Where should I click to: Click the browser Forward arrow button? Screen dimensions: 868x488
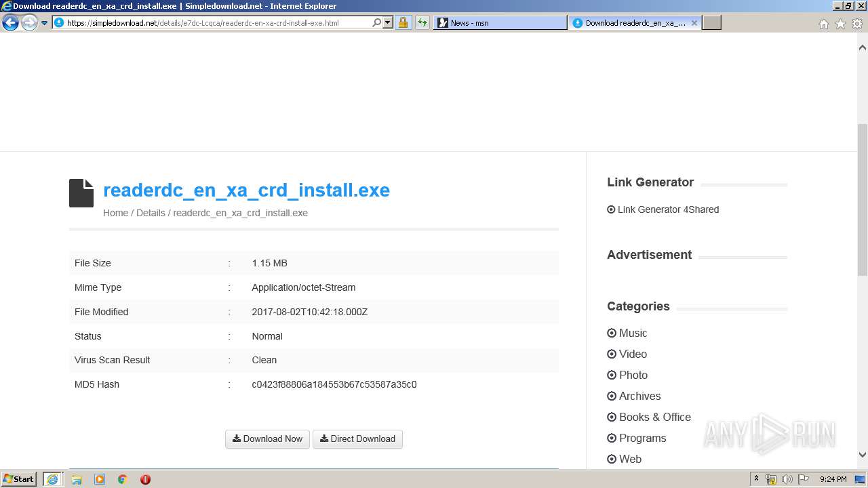click(x=29, y=23)
